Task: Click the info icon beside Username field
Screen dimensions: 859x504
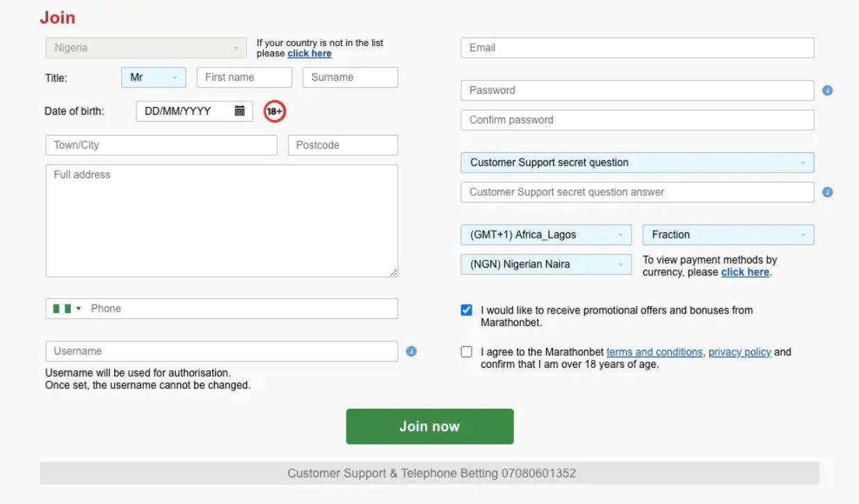Action: [x=411, y=351]
